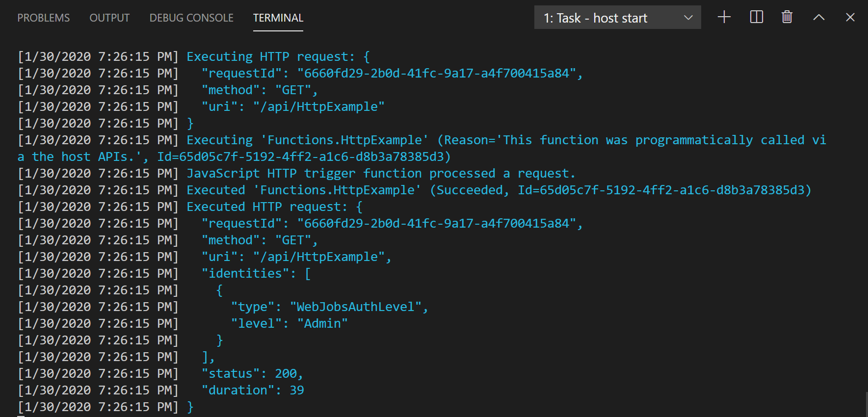Click the TERMINAL tab label
This screenshot has width=868, height=417.
pyautogui.click(x=278, y=18)
